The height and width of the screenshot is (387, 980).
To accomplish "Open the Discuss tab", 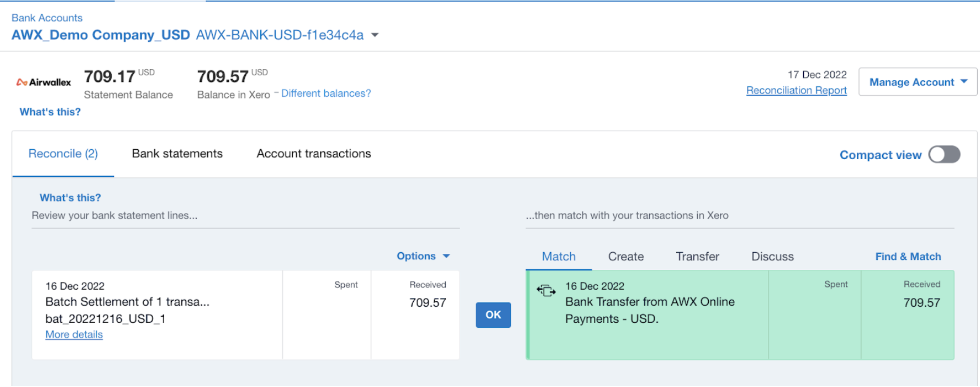I will coord(772,257).
